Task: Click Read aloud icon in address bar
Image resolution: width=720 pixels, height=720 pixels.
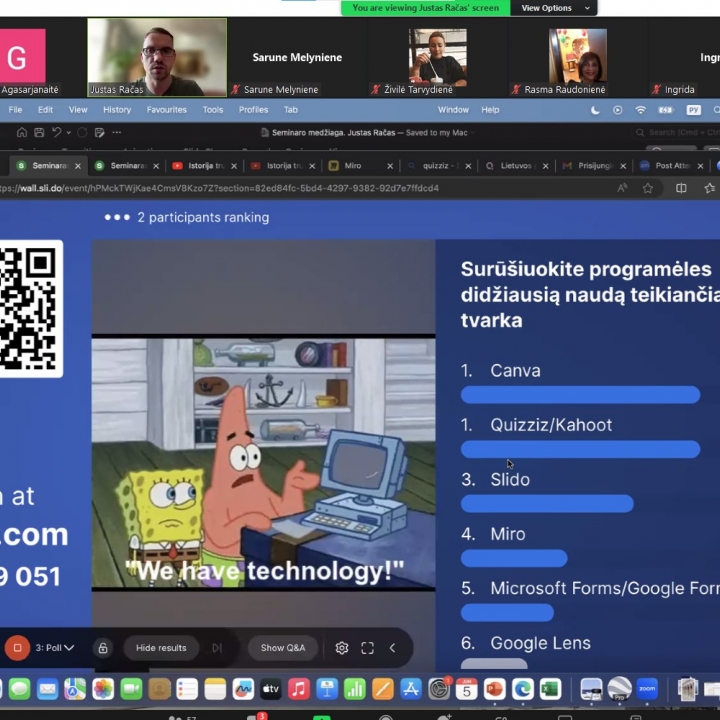Action: coord(622,188)
